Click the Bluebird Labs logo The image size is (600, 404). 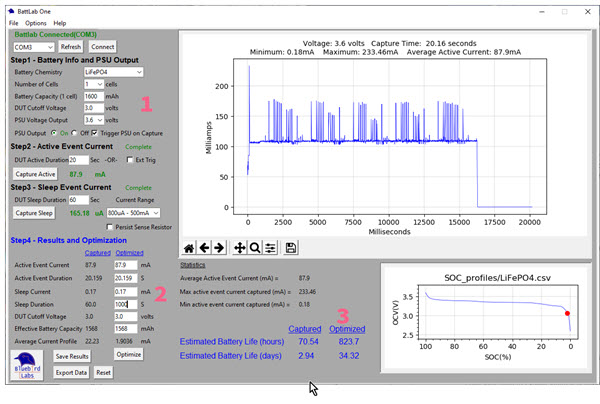click(x=27, y=365)
